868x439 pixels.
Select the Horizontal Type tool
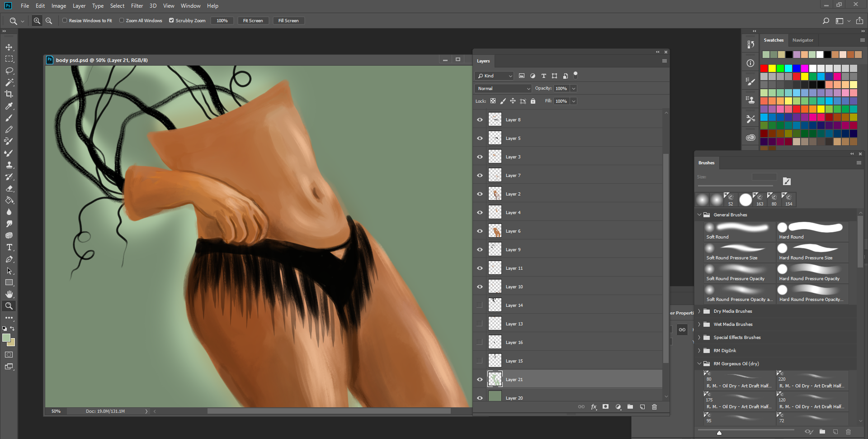(9, 248)
